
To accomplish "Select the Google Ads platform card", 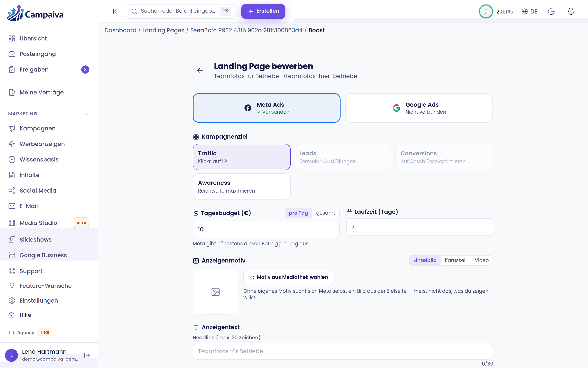I will click(x=419, y=108).
